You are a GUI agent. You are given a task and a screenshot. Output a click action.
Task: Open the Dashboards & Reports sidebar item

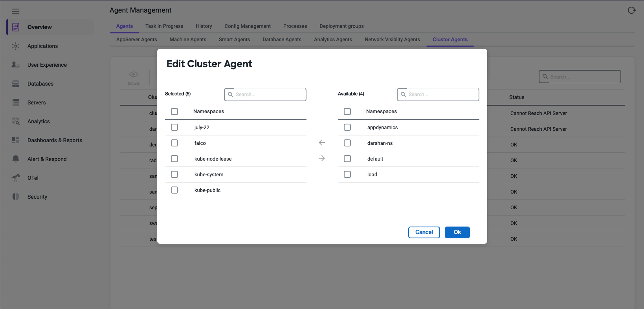point(51,140)
